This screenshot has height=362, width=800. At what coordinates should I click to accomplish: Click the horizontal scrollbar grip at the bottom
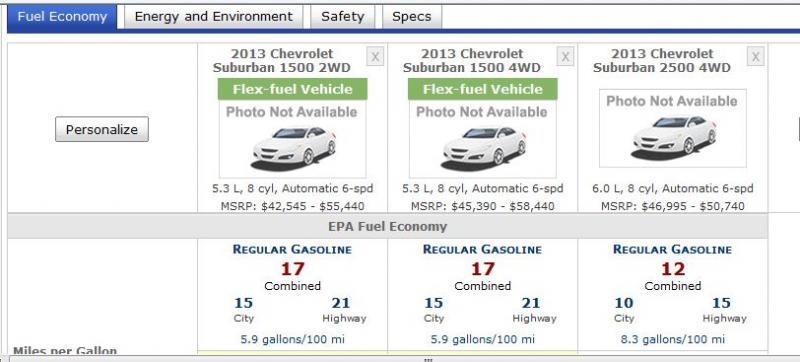(x=428, y=359)
